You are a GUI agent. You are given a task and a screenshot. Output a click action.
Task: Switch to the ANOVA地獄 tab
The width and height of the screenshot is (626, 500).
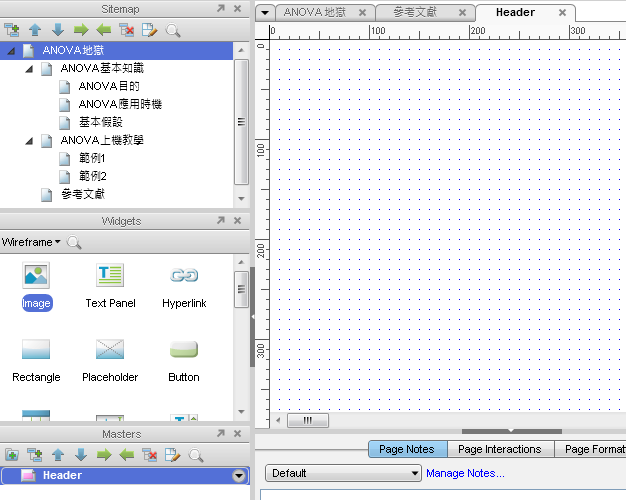315,12
